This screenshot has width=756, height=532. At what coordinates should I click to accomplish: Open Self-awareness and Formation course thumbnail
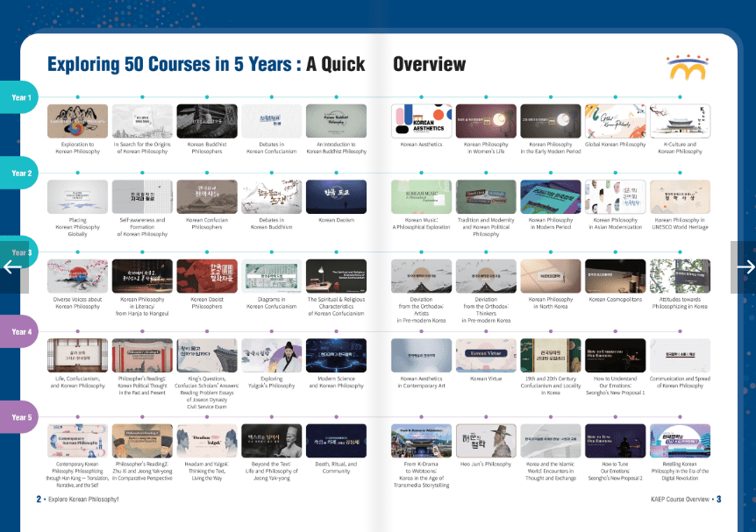(142, 196)
